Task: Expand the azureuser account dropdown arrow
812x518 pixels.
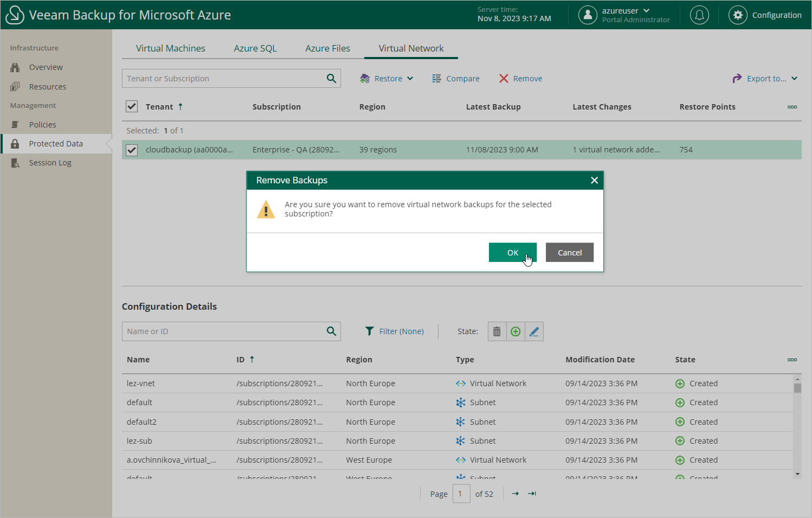Action: tap(646, 10)
